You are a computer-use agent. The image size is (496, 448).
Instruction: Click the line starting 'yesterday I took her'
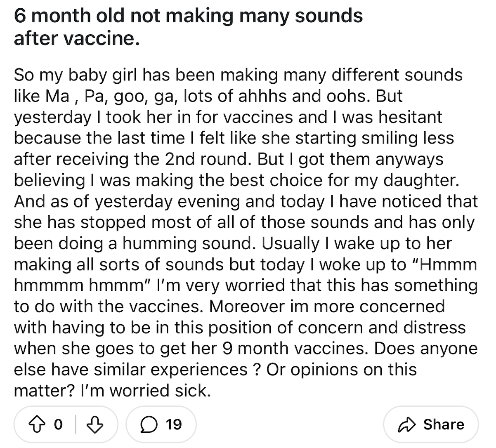228,117
